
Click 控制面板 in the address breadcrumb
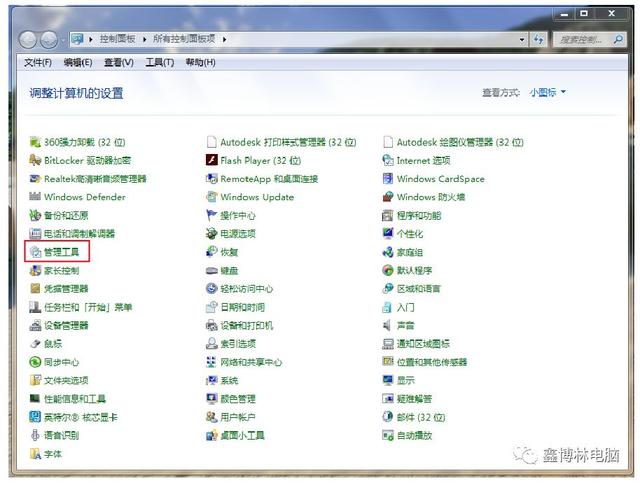(x=118, y=39)
